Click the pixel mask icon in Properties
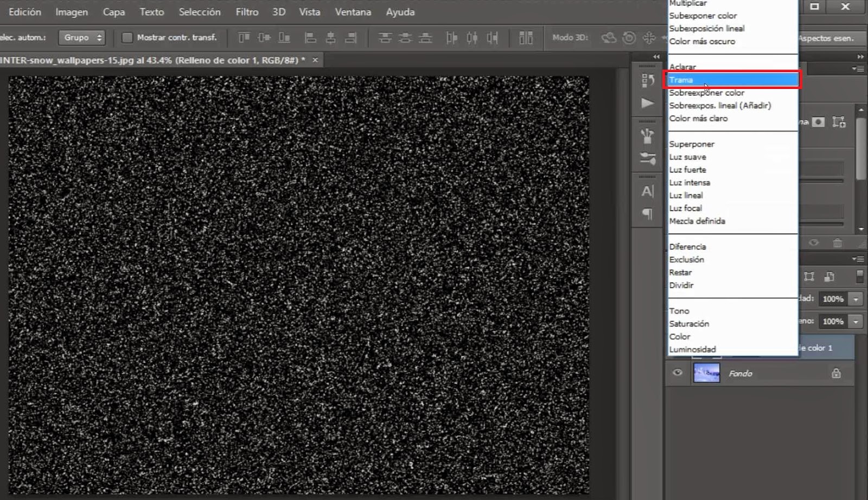 click(x=818, y=122)
